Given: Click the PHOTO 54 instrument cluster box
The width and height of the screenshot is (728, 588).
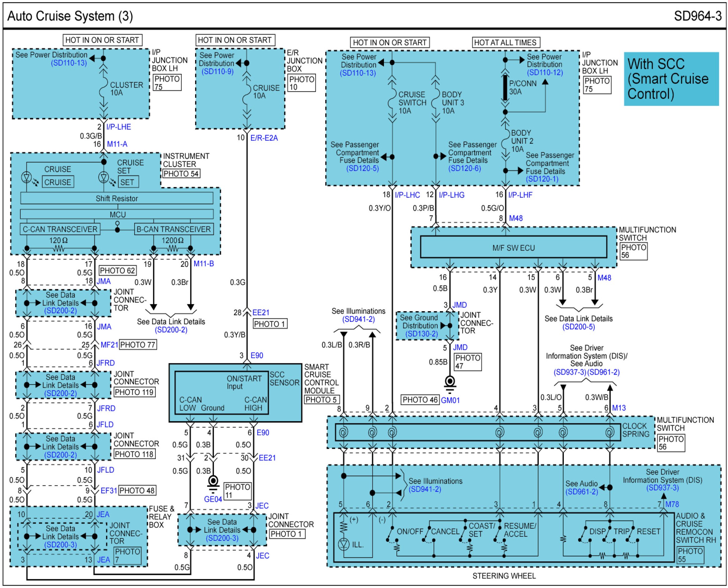Looking at the screenshot, I should (x=181, y=174).
